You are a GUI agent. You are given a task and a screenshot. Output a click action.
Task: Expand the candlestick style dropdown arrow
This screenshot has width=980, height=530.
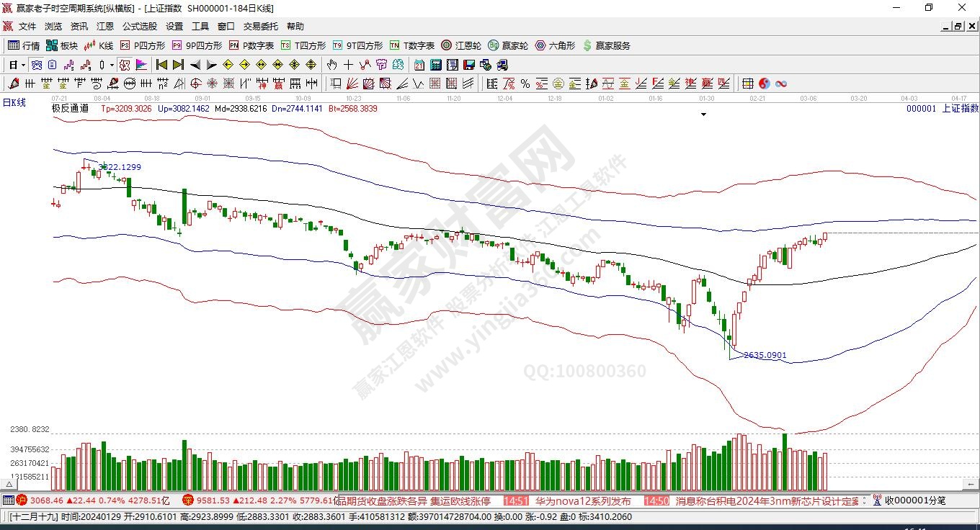point(112,65)
